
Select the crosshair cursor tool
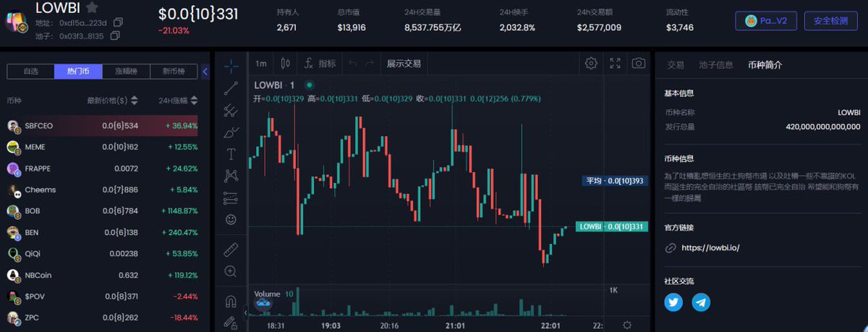[x=231, y=67]
